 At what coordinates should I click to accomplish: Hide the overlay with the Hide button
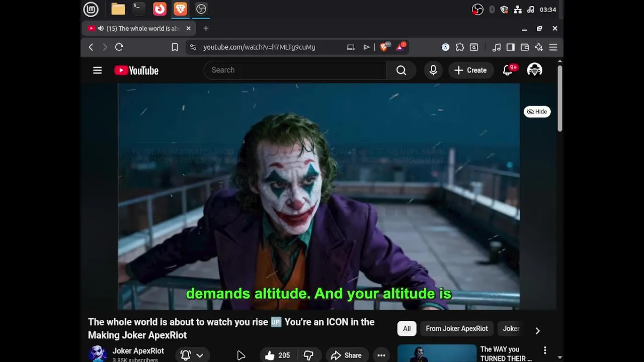537,112
